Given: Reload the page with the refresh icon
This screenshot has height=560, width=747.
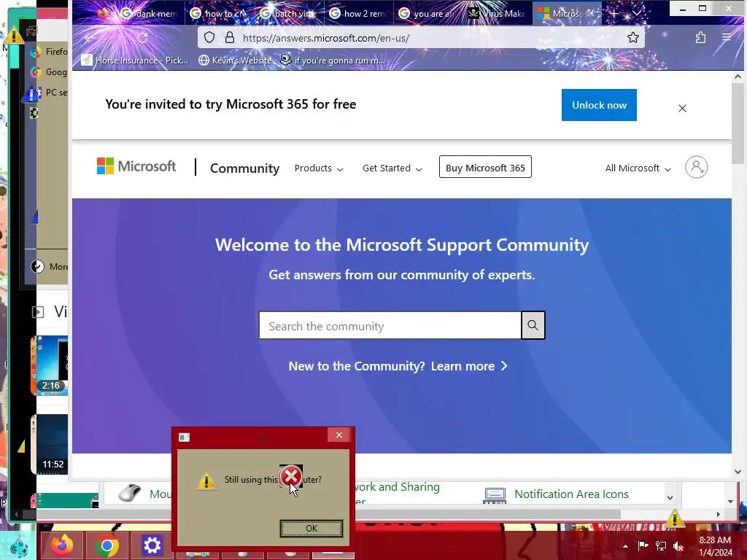Looking at the screenshot, I should coord(142,38).
